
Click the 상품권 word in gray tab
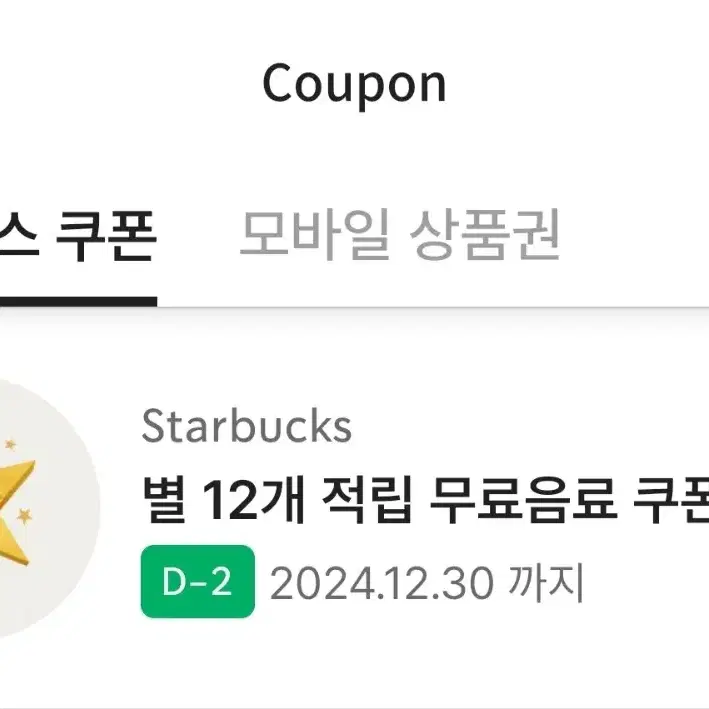[x=485, y=235]
